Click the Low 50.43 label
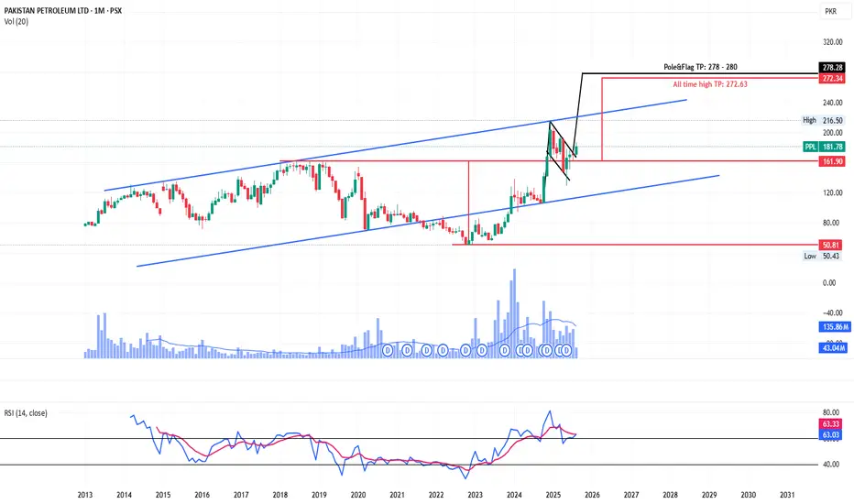This screenshot has height=504, width=854. pyautogui.click(x=823, y=256)
